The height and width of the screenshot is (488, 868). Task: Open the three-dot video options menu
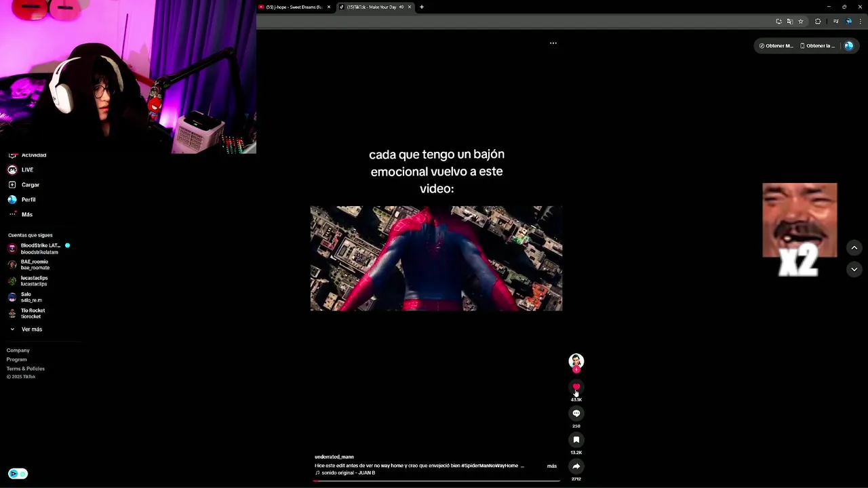pyautogui.click(x=553, y=43)
